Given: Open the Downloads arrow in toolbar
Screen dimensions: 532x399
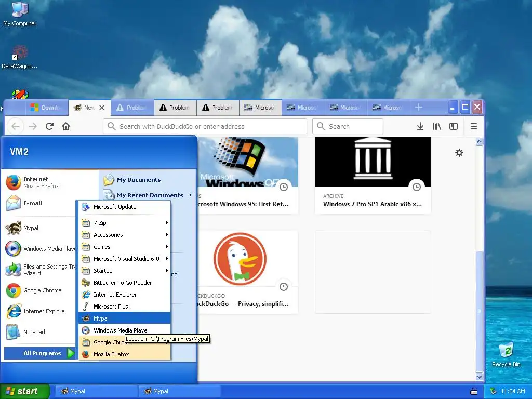Looking at the screenshot, I should click(x=420, y=126).
